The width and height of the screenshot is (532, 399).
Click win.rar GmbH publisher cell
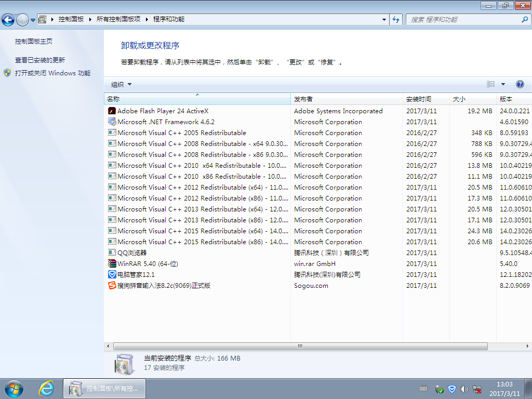315,263
